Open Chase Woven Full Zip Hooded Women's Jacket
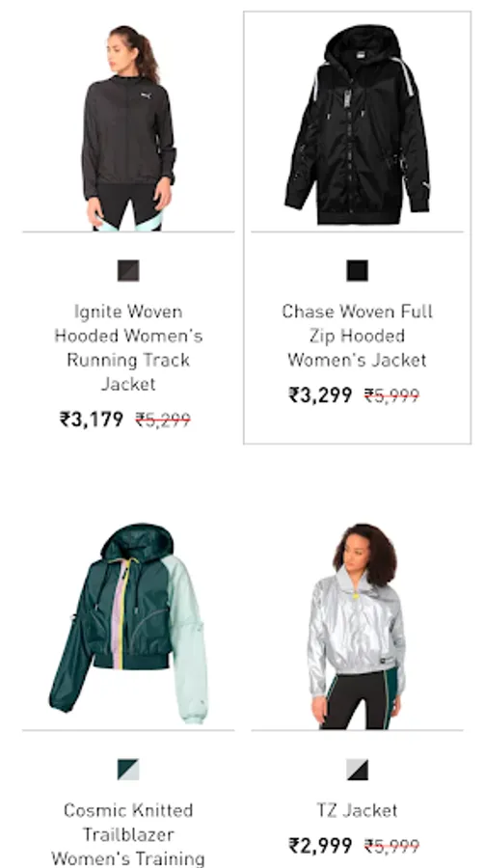The image size is (485, 868). click(x=357, y=336)
